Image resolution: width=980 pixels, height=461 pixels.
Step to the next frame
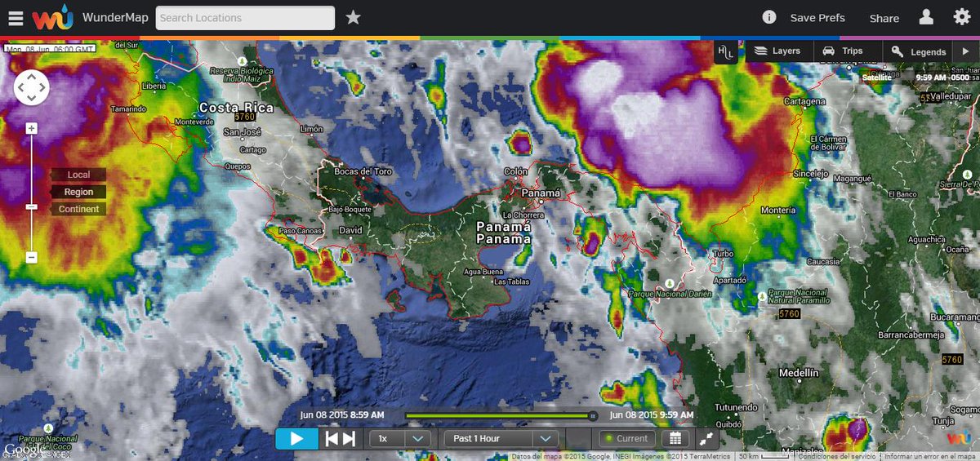click(x=349, y=439)
